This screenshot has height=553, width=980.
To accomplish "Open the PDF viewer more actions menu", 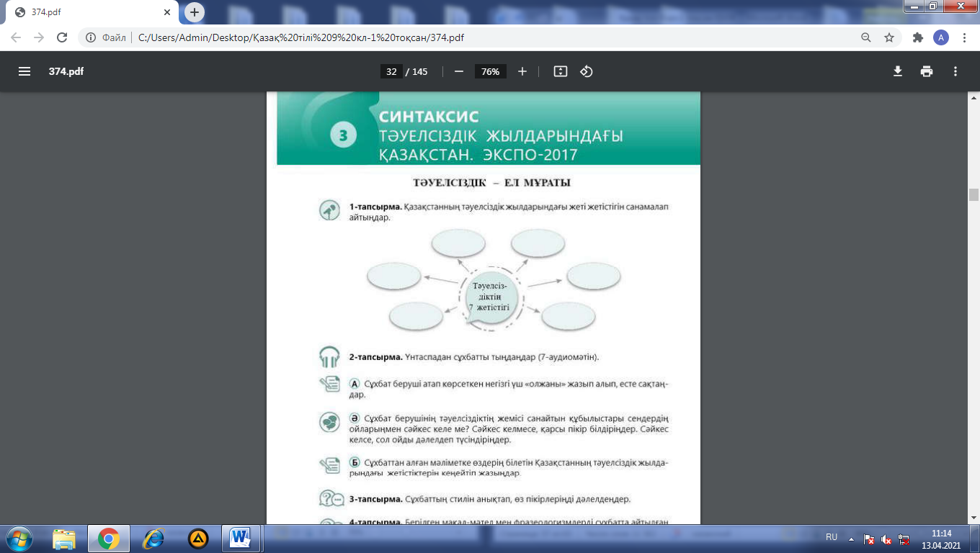I will pos(955,71).
